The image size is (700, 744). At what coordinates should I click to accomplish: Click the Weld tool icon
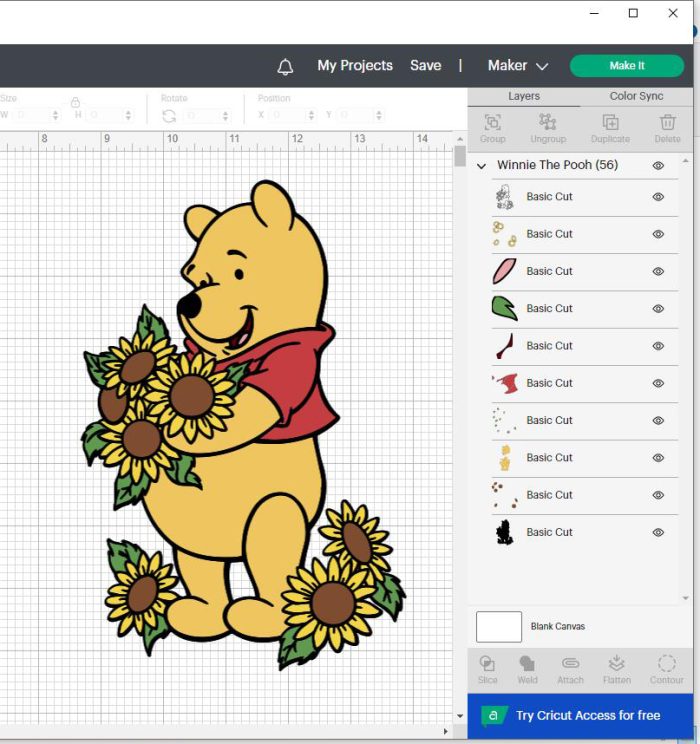click(x=527, y=663)
